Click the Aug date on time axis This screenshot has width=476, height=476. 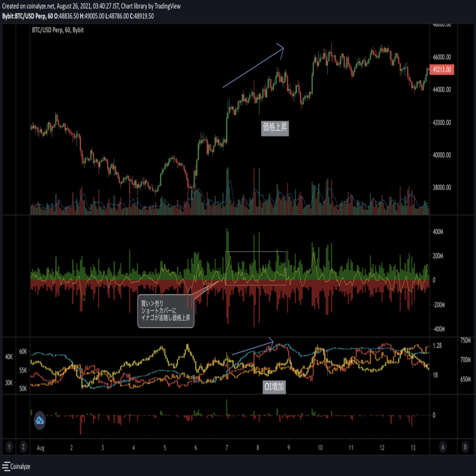[x=41, y=448]
